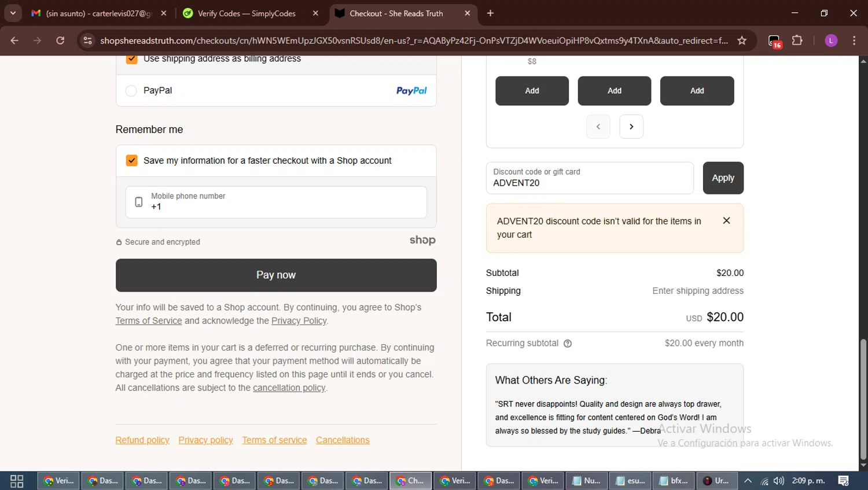The image size is (868, 490).
Task: Open the footer Refund policy link
Action: pos(142,440)
